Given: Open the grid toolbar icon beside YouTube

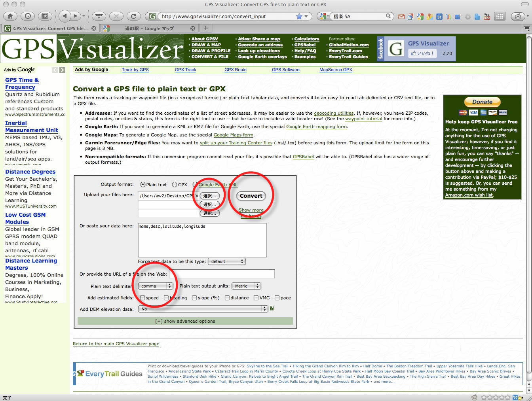Looking at the screenshot, I should 500,17.
